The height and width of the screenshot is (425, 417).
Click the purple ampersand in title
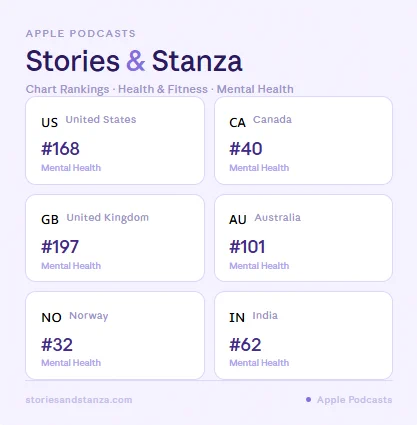[136, 61]
